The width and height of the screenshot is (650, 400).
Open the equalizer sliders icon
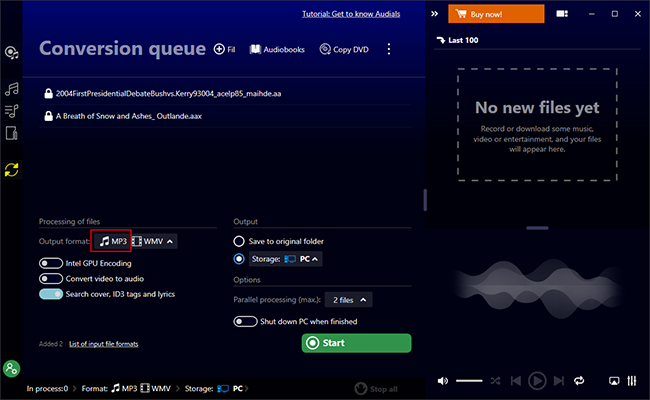click(x=632, y=381)
